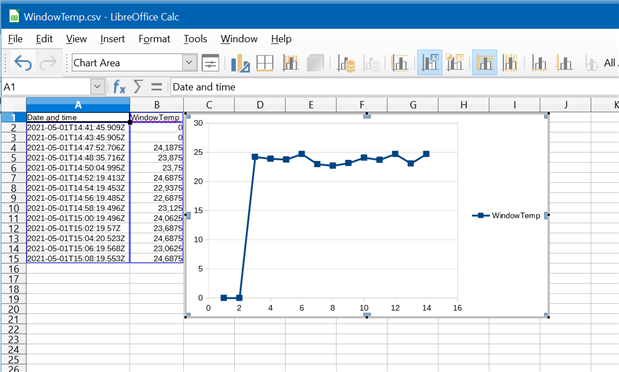Click the Chart Area toolbar icon

point(264,63)
